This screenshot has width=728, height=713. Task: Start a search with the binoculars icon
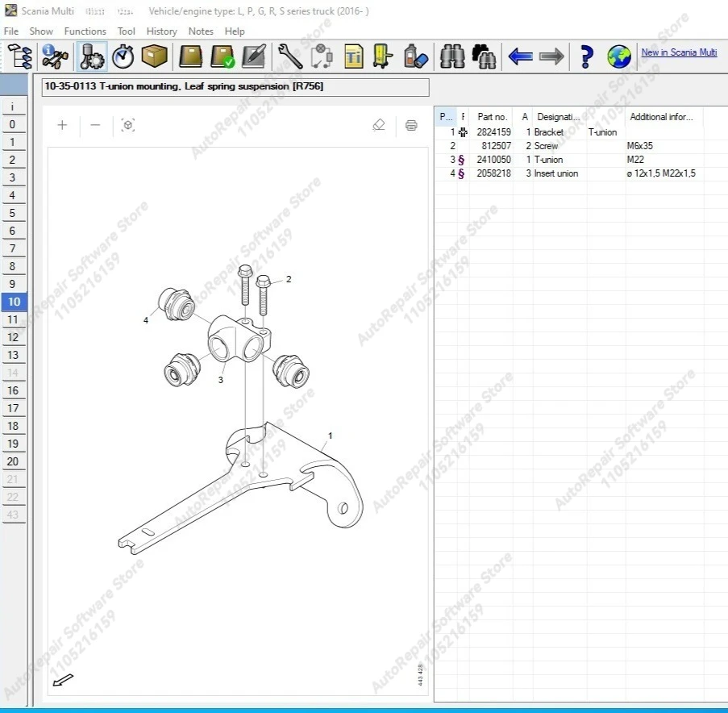tap(451, 56)
